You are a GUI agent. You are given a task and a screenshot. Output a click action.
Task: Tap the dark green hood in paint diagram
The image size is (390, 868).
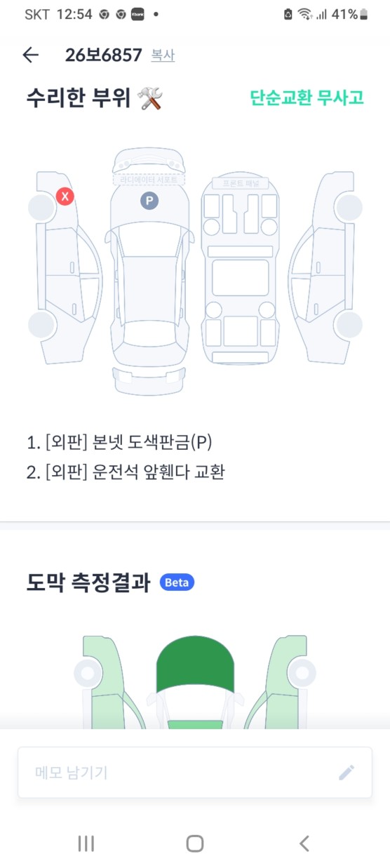(194, 662)
